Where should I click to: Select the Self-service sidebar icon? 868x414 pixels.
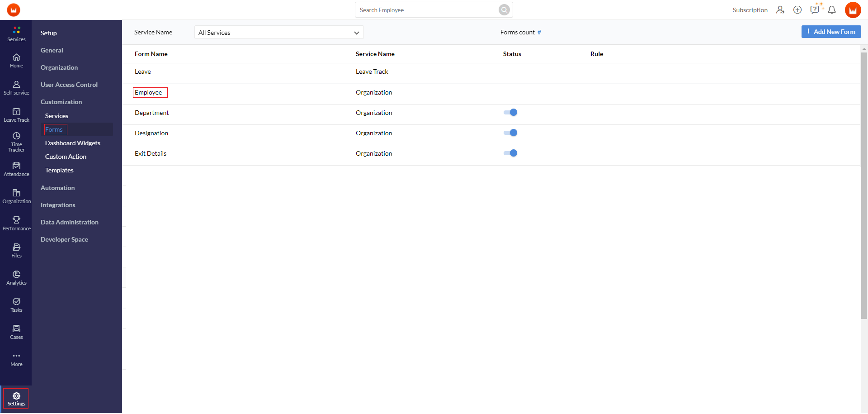(16, 87)
